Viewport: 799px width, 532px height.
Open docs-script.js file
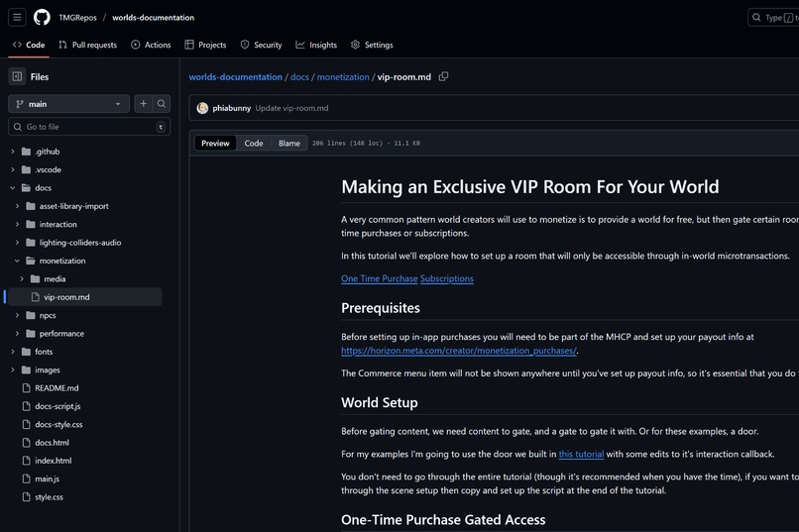57,406
